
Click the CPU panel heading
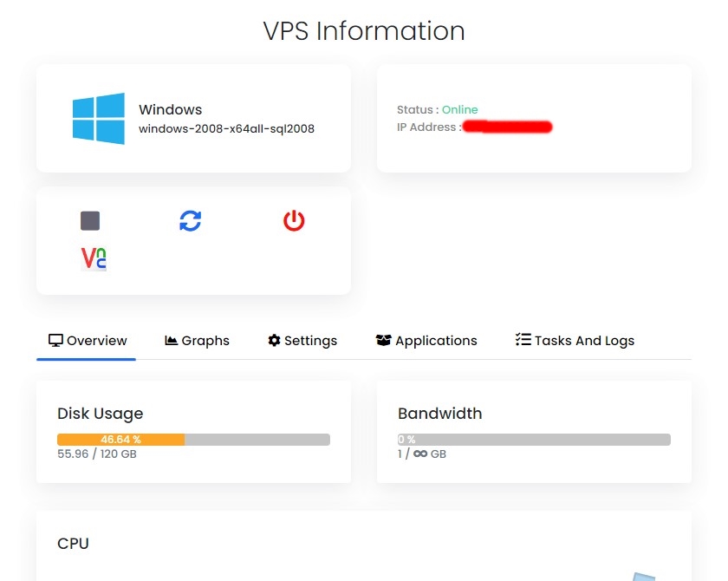[x=73, y=544]
